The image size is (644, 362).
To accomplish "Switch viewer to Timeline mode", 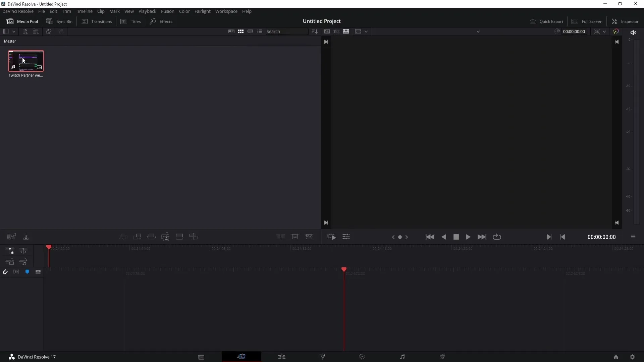I will (346, 32).
